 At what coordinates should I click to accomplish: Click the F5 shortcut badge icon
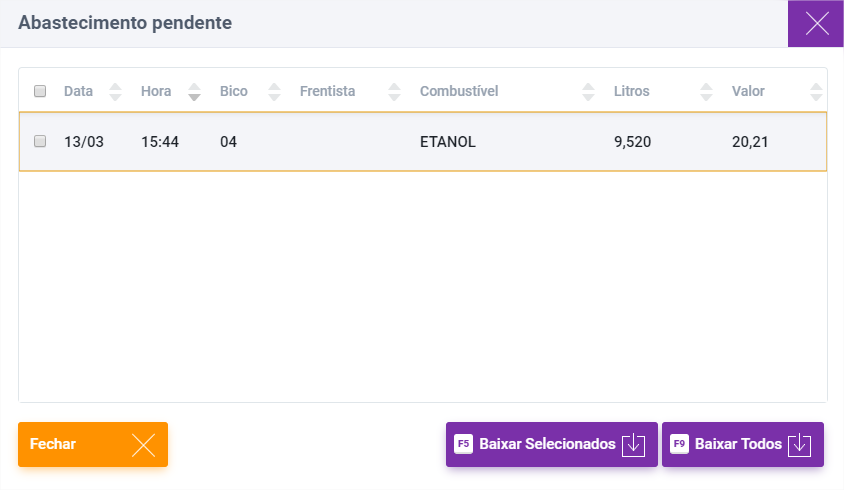pyautogui.click(x=463, y=444)
